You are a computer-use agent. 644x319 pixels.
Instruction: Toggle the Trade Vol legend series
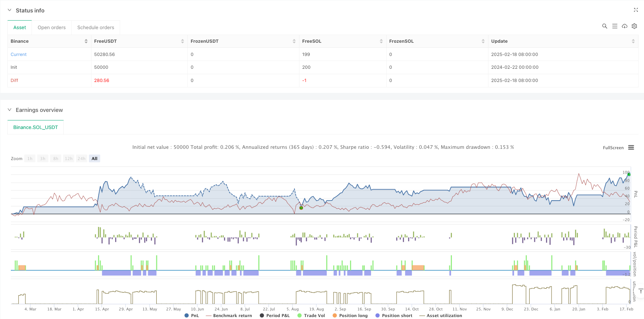(311, 316)
